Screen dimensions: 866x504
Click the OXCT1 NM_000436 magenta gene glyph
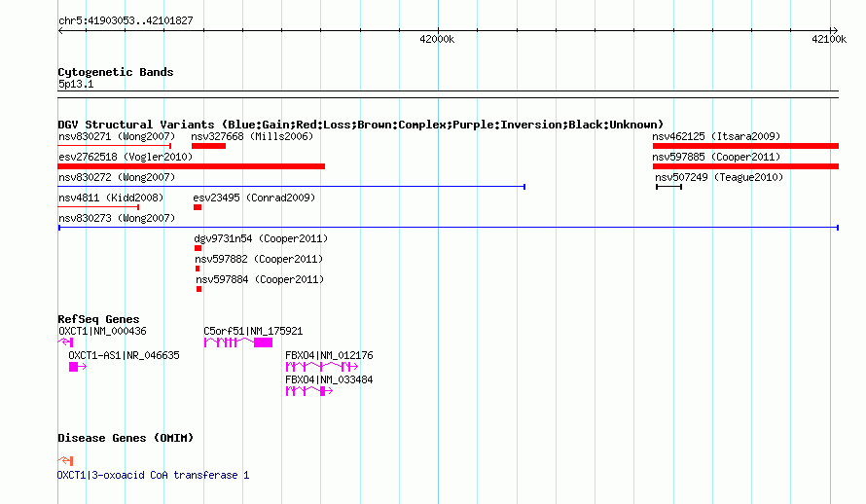coord(65,342)
